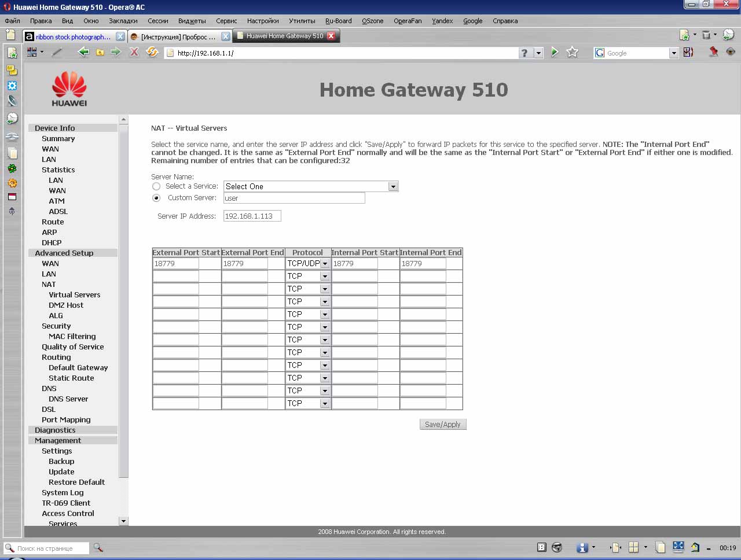Click the trash can closed-tabs icon
Screen dimensions: 741x560
pyautogui.click(x=706, y=35)
